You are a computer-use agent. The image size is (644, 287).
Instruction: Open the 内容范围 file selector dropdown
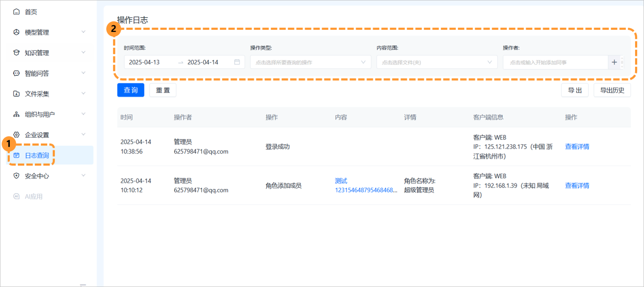[x=437, y=62]
